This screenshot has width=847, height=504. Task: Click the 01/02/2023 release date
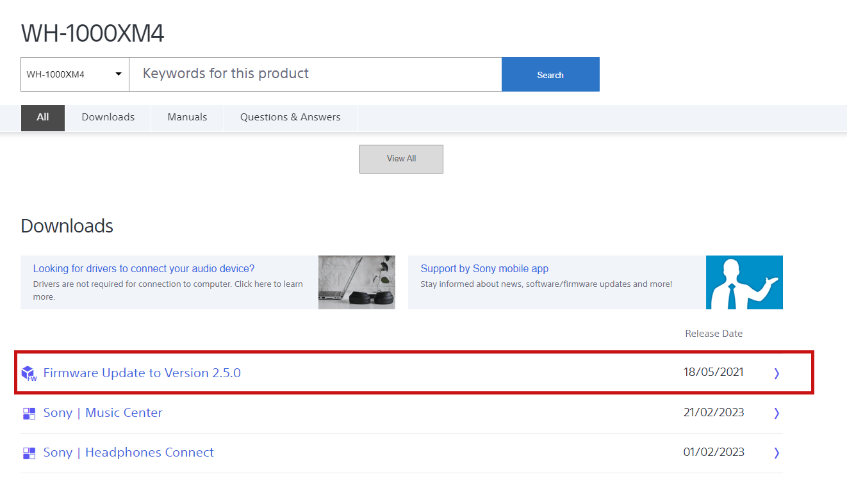[714, 452]
